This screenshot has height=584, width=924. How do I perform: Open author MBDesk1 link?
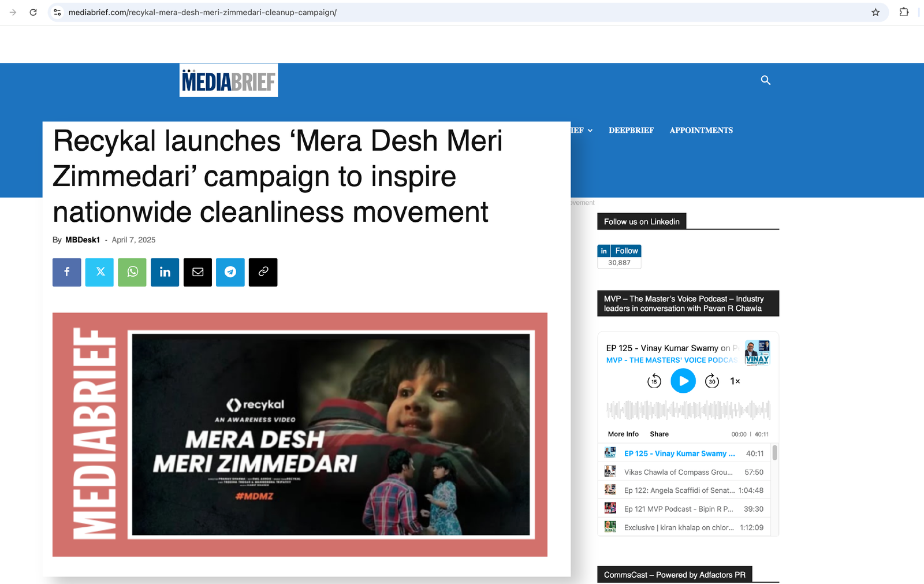click(x=83, y=240)
